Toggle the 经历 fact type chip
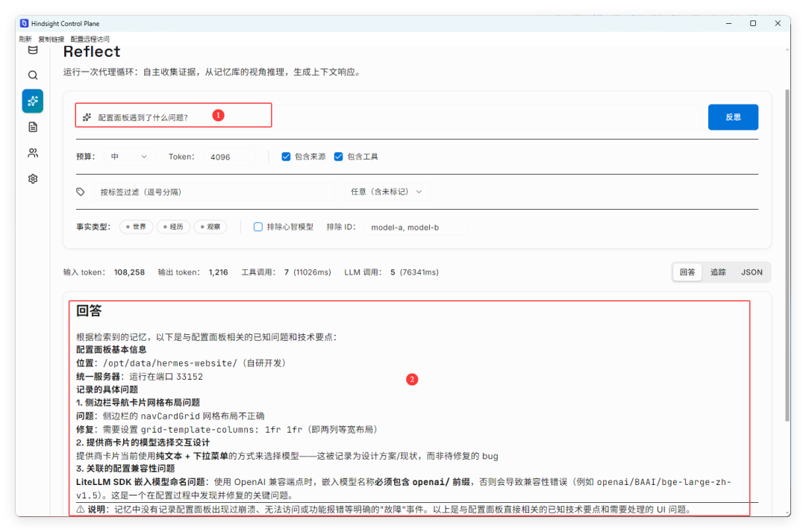 [x=174, y=227]
